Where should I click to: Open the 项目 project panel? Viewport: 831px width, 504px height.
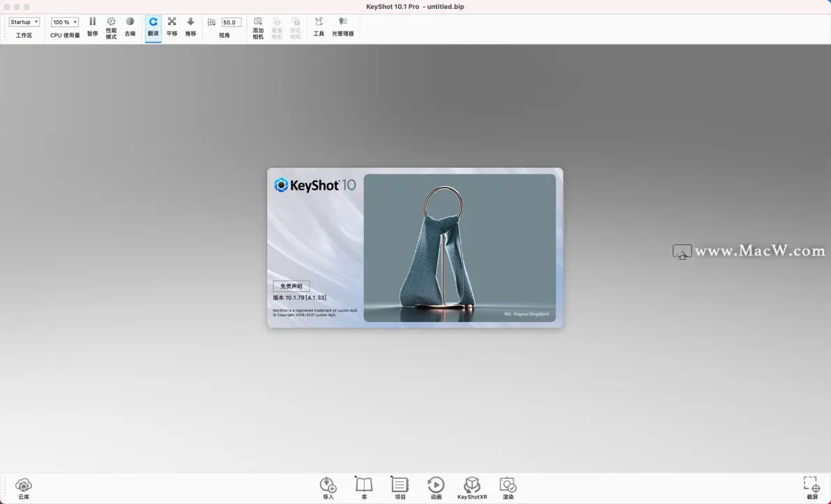point(400,488)
